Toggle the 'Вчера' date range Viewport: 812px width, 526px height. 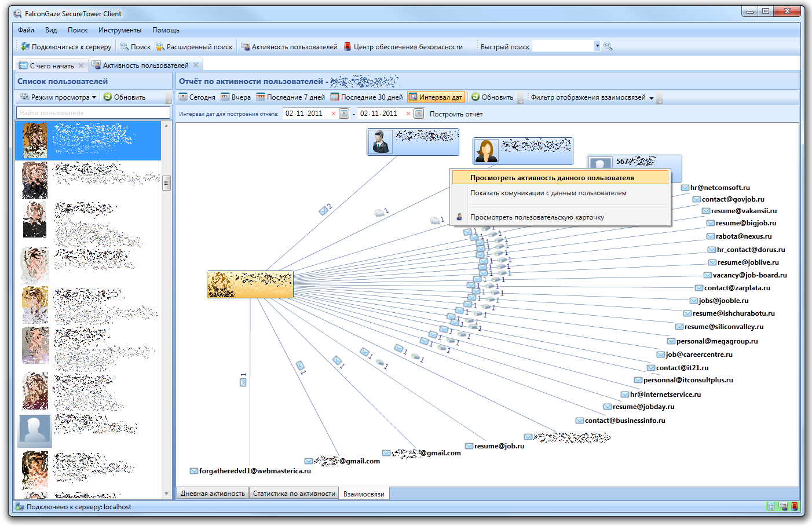click(236, 97)
